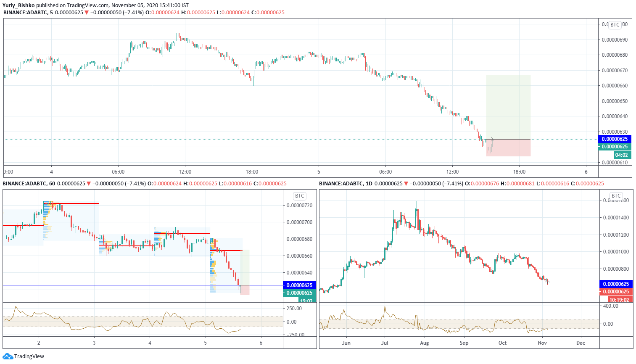
Task: Click BTC badge on the 1D chart
Action: [x=616, y=196]
